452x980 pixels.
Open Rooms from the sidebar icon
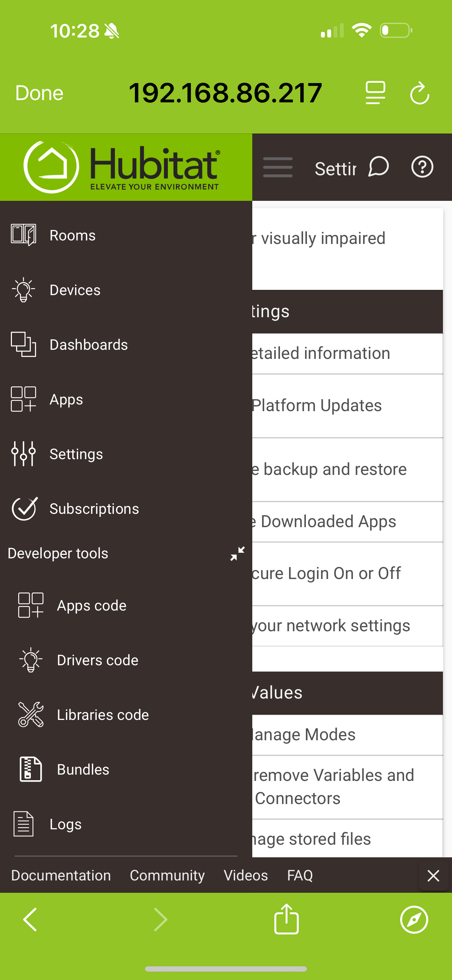tap(23, 235)
